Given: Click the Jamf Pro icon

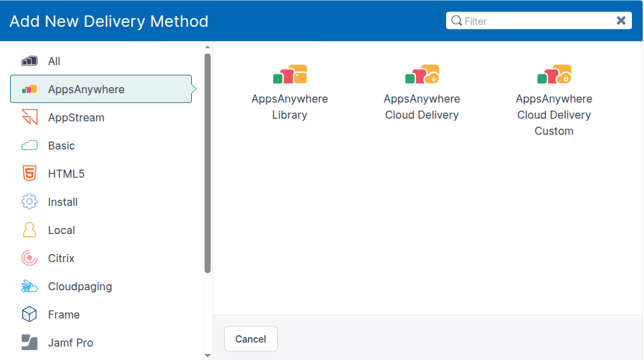Looking at the screenshot, I should click(x=29, y=343).
